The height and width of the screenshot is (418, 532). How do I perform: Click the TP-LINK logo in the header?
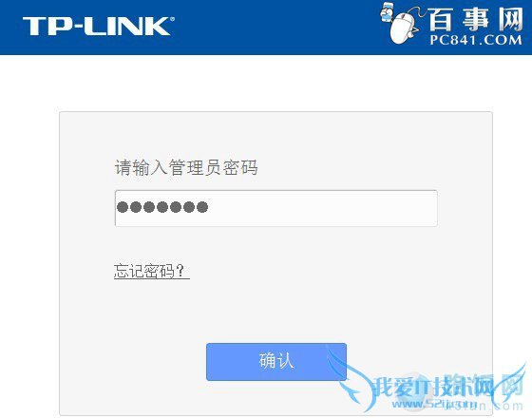pyautogui.click(x=98, y=27)
